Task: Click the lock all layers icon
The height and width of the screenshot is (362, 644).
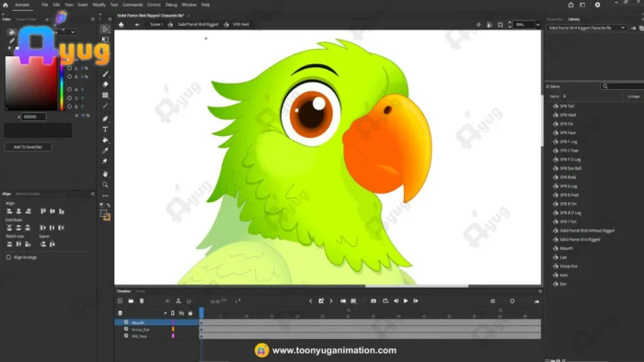Action: tap(190, 313)
